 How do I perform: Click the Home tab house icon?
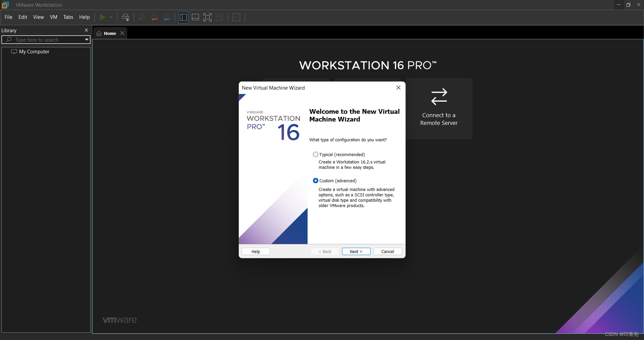(99, 33)
